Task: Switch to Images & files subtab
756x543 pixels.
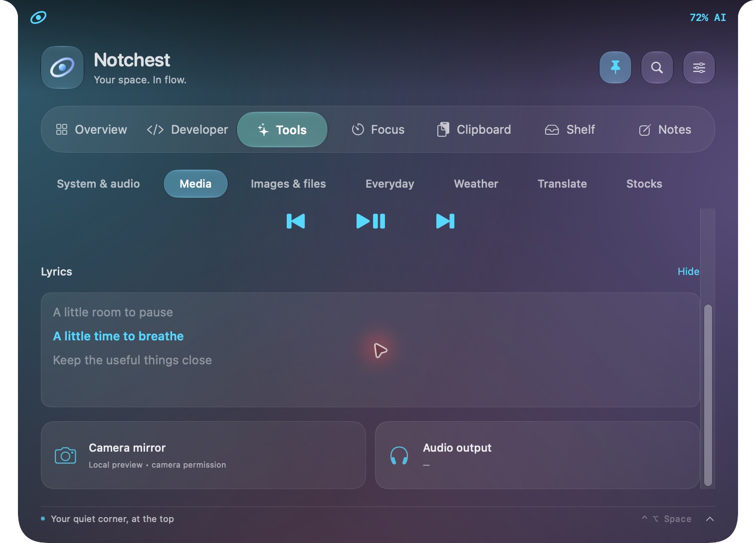Action: [288, 184]
